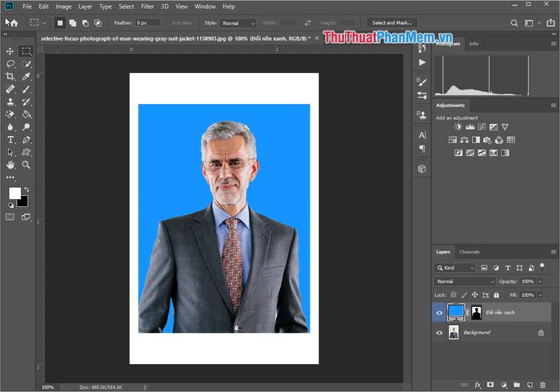Open the Select menu

tap(126, 6)
